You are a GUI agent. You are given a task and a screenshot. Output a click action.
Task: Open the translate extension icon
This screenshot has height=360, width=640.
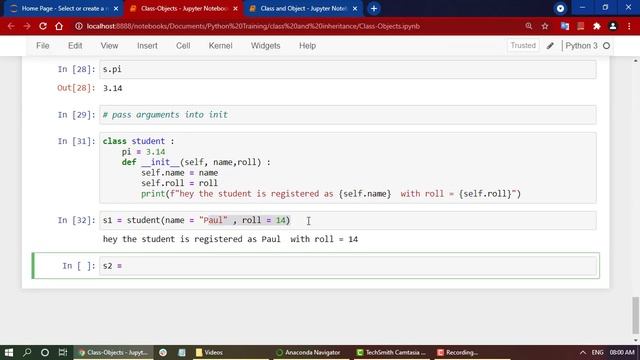[565, 26]
